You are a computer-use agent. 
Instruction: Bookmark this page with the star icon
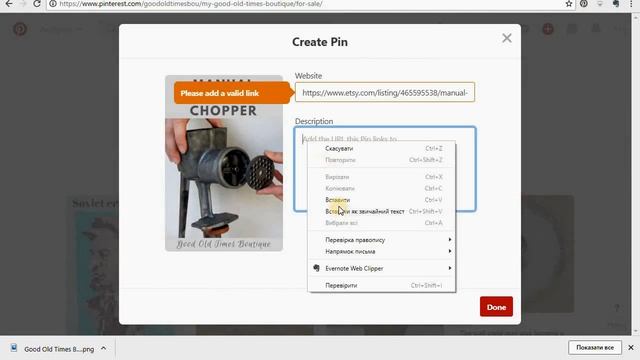tap(569, 4)
